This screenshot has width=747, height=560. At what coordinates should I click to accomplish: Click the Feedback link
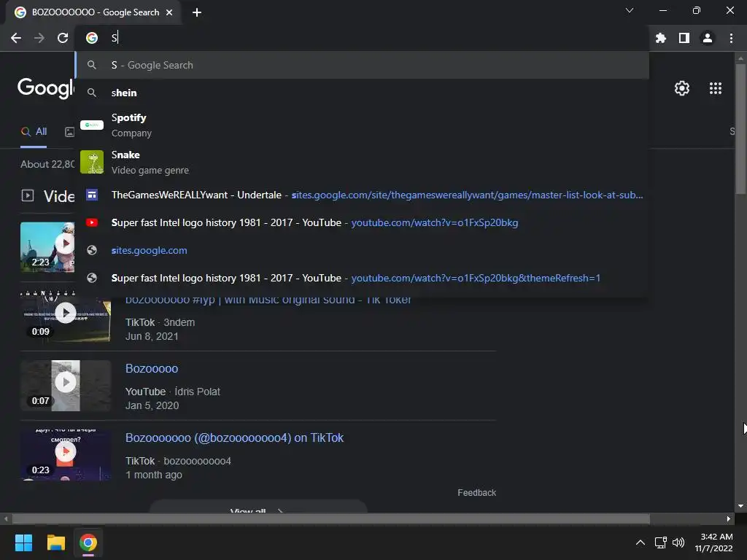pyautogui.click(x=477, y=493)
